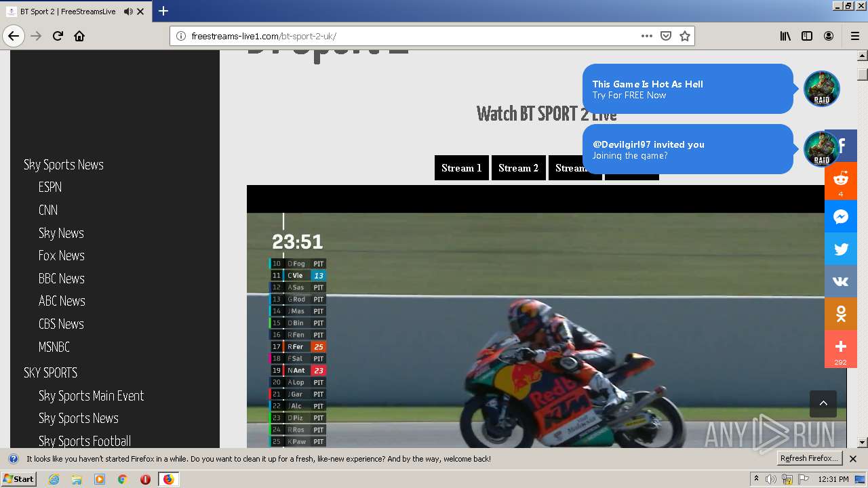Open the Fox News channel link
The image size is (868, 488).
point(62,256)
